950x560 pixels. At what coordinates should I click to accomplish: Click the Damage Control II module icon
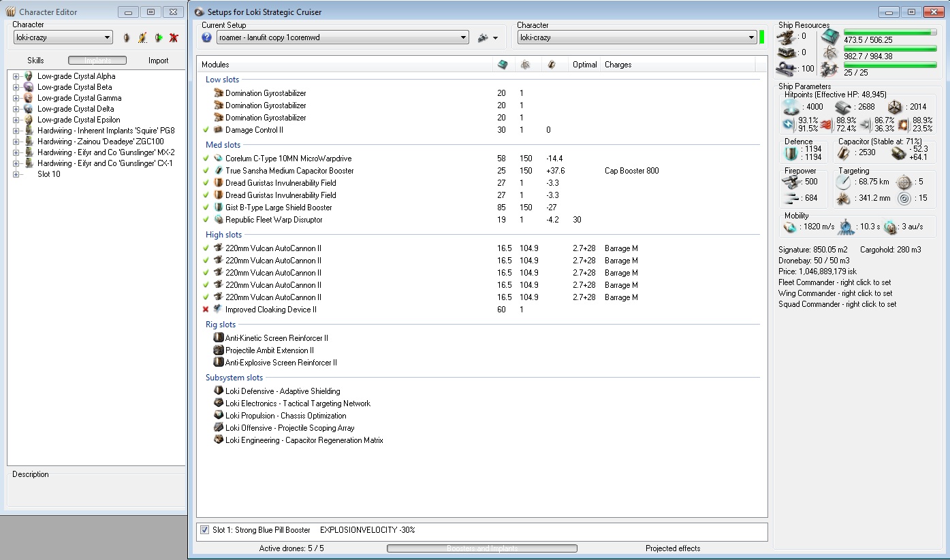point(219,130)
